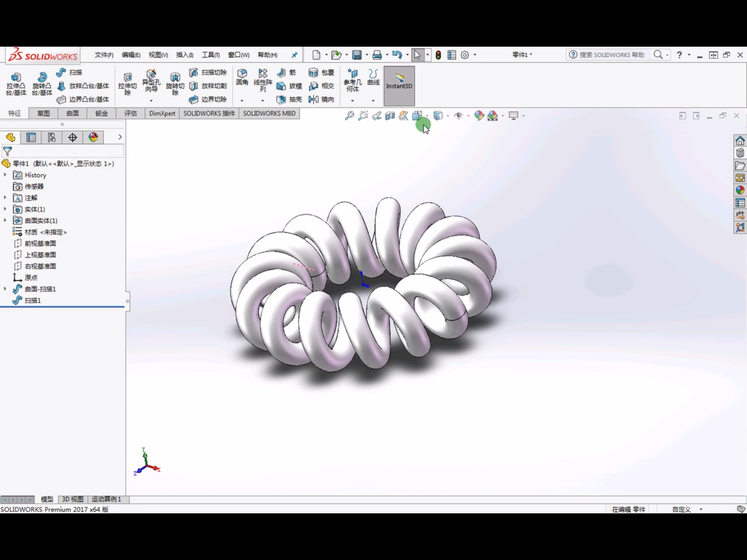Click the 曲面 ribbon tab button
The image size is (747, 560).
pos(72,113)
